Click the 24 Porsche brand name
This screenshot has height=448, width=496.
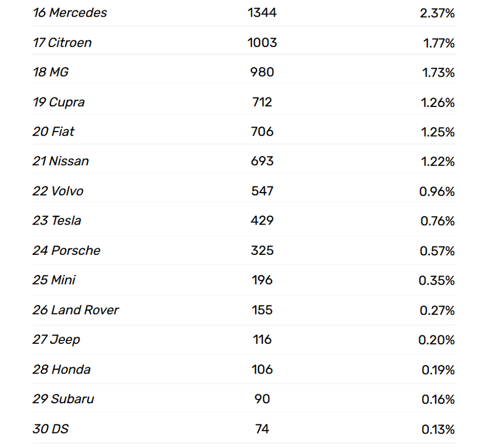coord(67,250)
